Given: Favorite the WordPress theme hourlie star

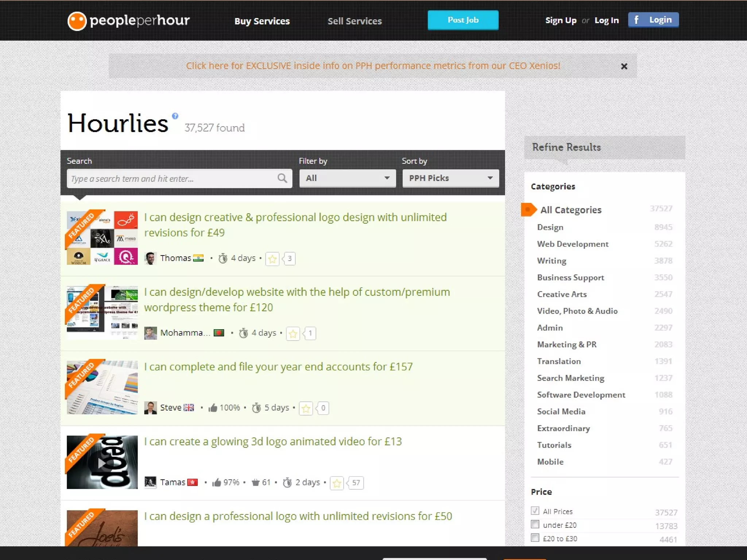Looking at the screenshot, I should coord(293,334).
